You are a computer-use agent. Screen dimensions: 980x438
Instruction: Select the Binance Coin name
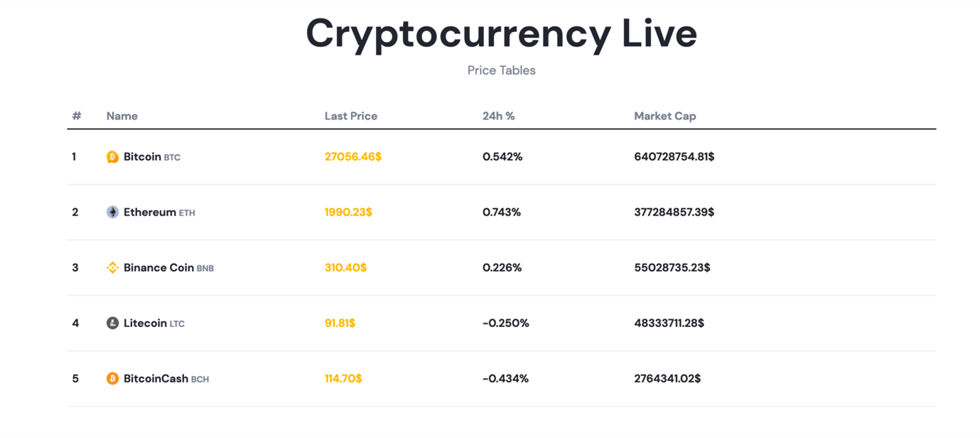coord(158,267)
